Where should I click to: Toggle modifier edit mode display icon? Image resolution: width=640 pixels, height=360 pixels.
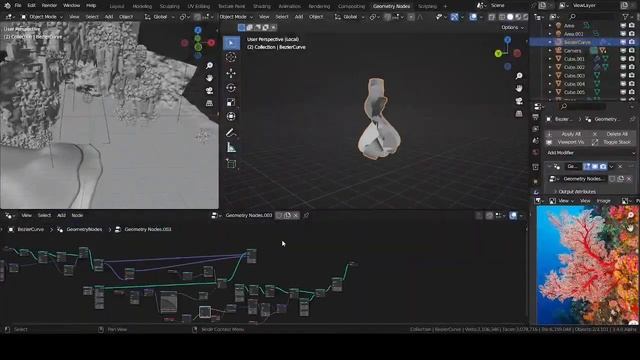click(587, 167)
